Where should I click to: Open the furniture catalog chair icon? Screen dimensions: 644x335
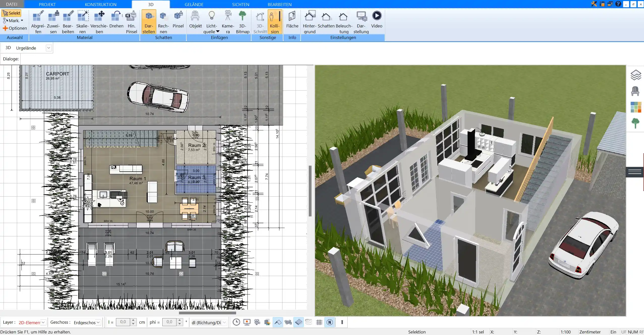635,91
